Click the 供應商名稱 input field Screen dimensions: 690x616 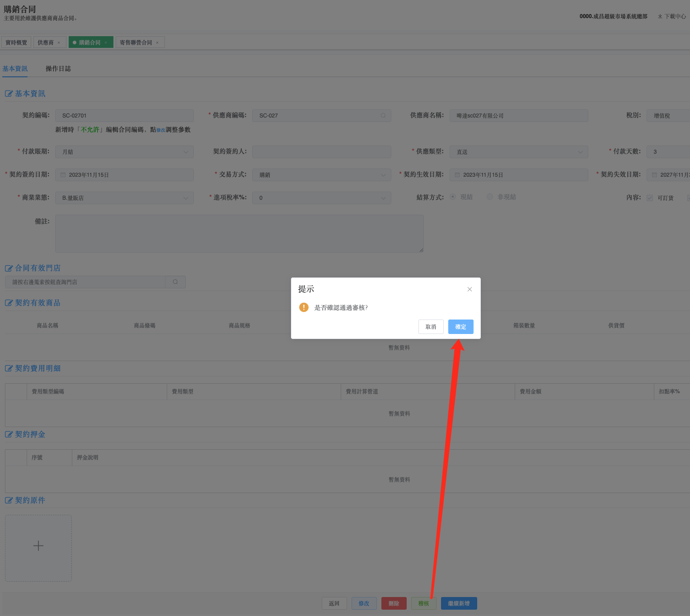pyautogui.click(x=519, y=116)
